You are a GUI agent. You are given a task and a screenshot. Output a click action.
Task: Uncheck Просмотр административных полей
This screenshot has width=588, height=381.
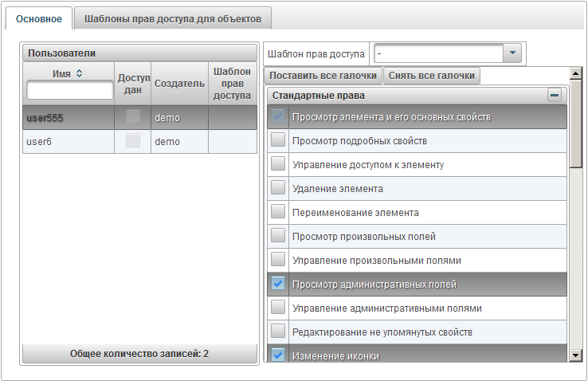pos(278,284)
